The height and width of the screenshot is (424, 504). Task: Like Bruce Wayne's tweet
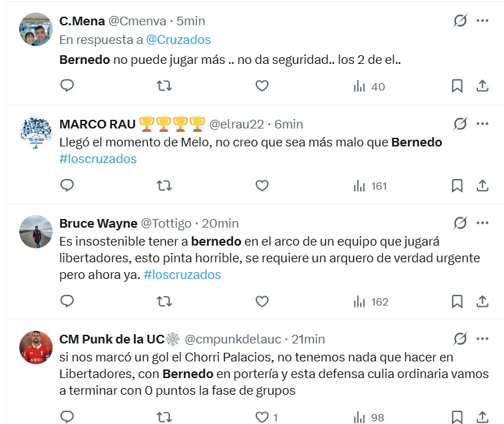(262, 302)
